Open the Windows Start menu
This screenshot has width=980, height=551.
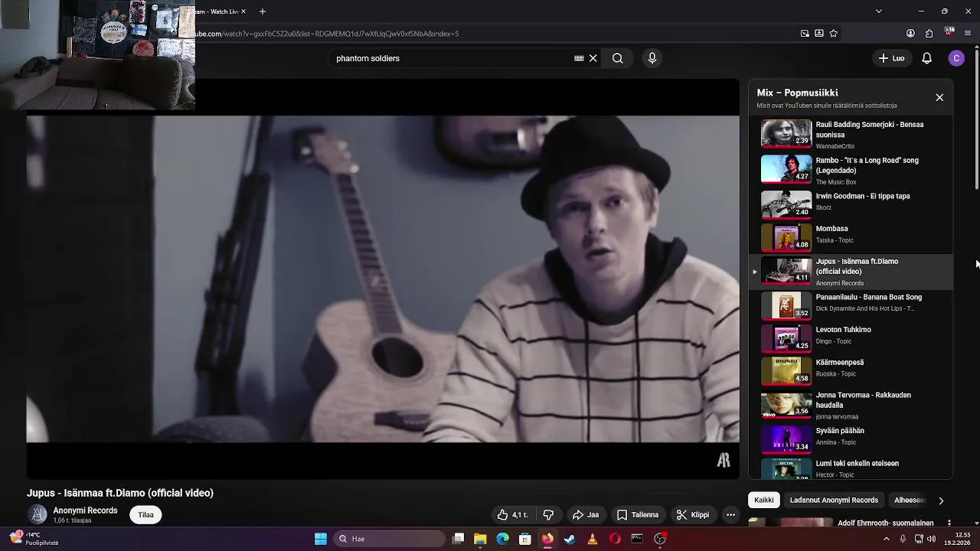(321, 539)
